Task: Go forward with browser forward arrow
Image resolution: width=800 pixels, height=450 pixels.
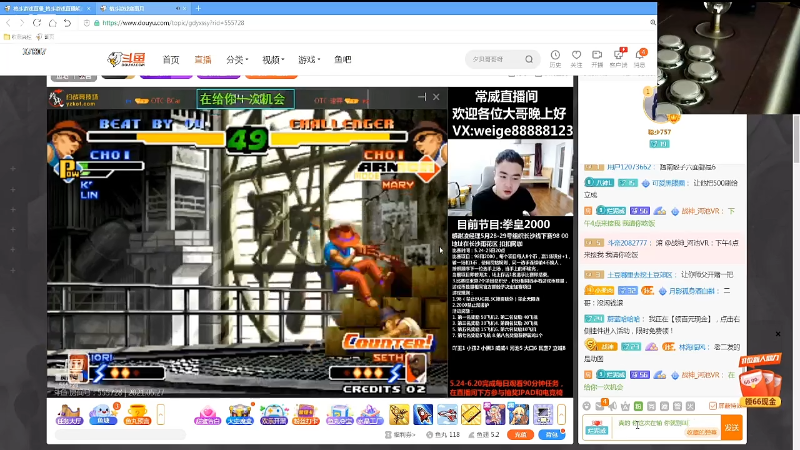Action: [x=22, y=23]
